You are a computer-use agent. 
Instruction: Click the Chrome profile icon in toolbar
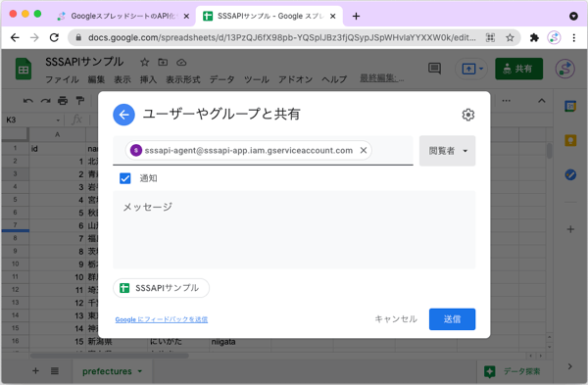pos(554,37)
